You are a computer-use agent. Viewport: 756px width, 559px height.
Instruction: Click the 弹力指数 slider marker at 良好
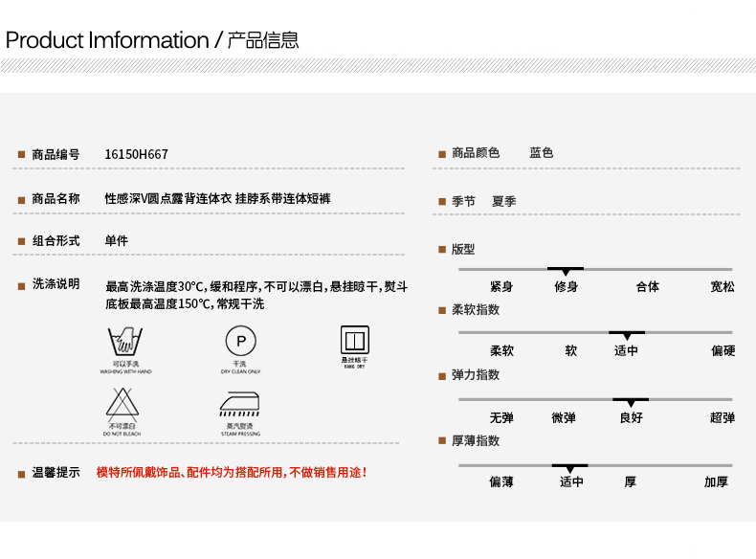pyautogui.click(x=631, y=402)
